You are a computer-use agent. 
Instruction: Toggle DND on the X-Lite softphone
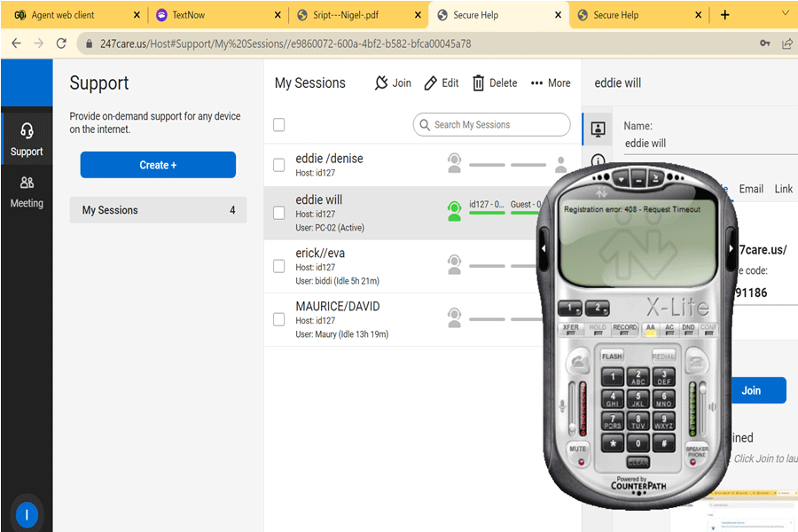(688, 329)
